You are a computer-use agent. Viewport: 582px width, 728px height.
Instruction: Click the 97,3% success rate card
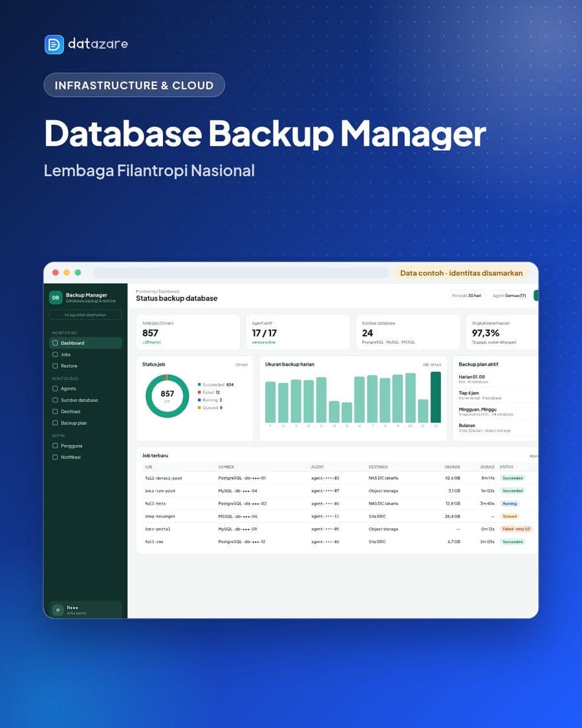pos(502,332)
